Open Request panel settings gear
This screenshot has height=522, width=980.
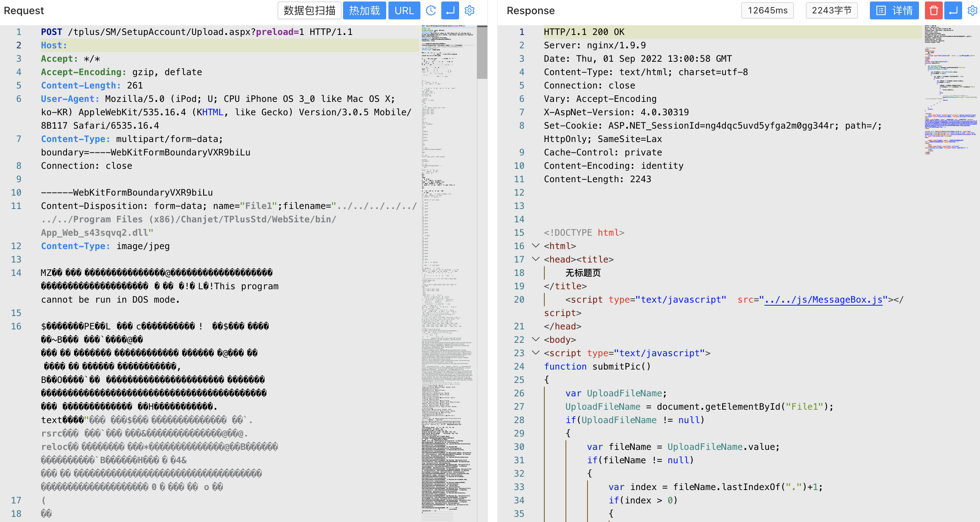pyautogui.click(x=470, y=10)
